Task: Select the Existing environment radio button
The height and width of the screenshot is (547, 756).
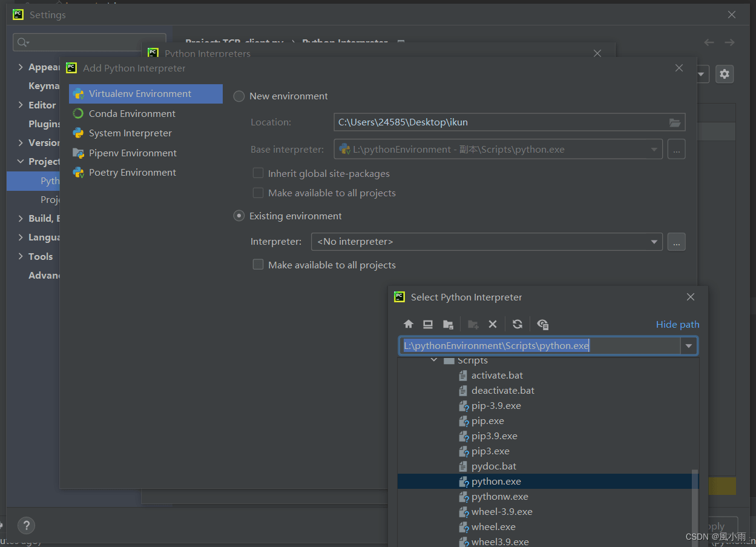Action: [x=239, y=216]
